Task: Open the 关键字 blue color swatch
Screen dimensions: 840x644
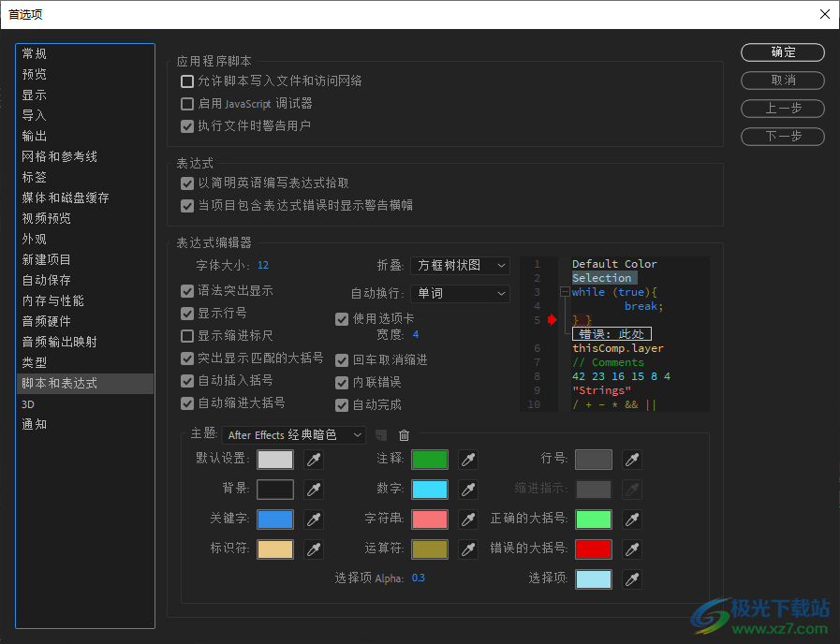Action: [275, 520]
